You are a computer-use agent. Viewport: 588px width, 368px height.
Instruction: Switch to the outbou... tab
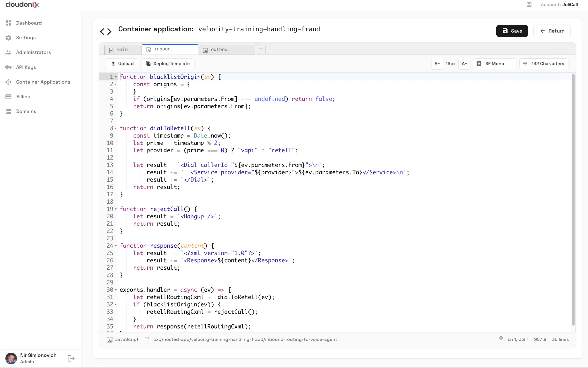[x=227, y=49]
